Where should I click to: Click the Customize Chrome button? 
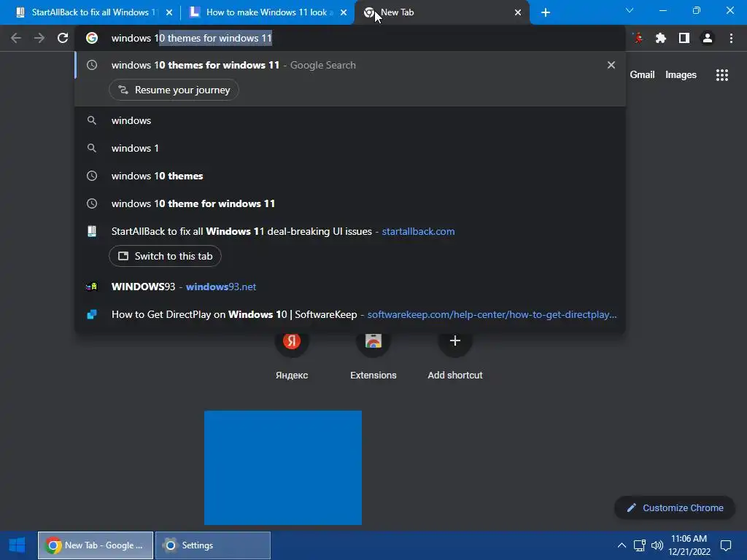pyautogui.click(x=675, y=507)
